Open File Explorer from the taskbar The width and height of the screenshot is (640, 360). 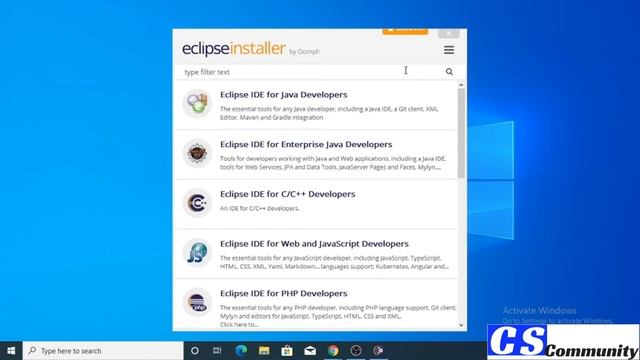264,351
